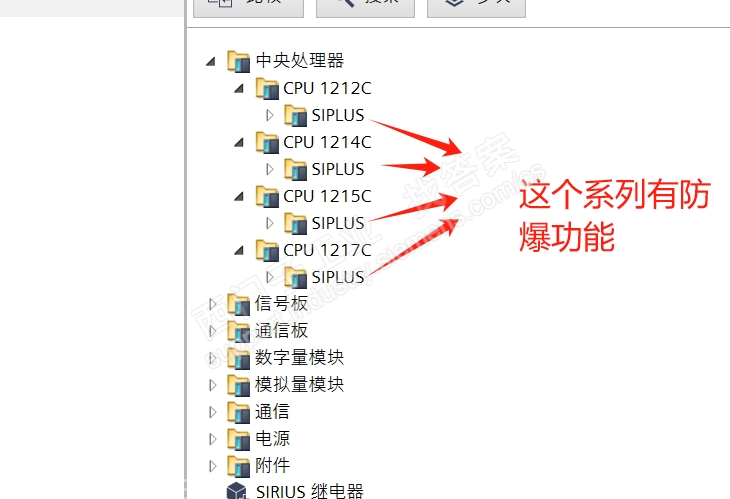Image resolution: width=730 pixels, height=499 pixels.
Task: Select SIPLUS label under CPU 1214C
Action: [338, 169]
